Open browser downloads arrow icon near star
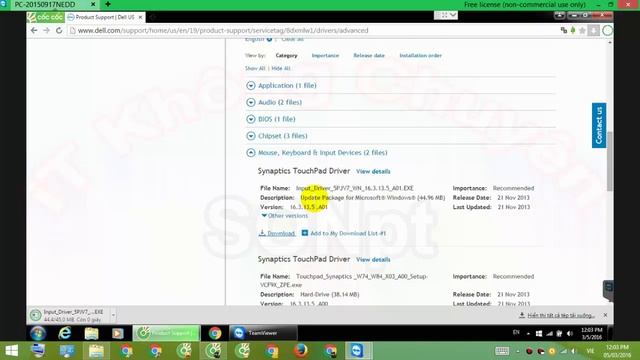 (x=594, y=31)
